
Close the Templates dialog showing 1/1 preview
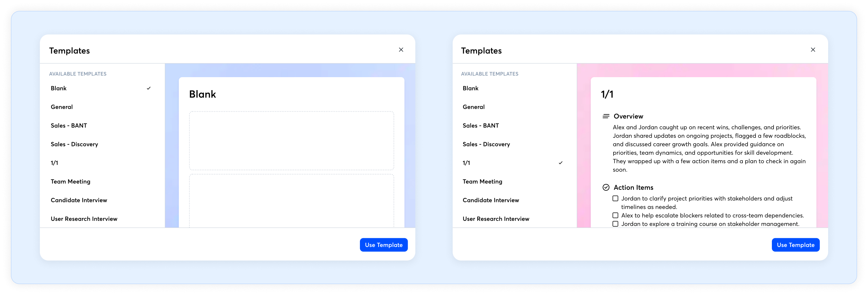pos(812,50)
